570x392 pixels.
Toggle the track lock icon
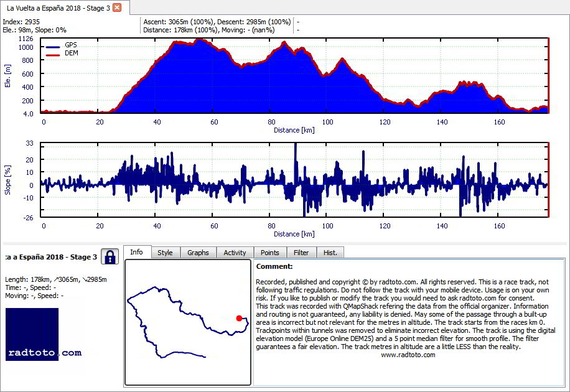coord(110,257)
